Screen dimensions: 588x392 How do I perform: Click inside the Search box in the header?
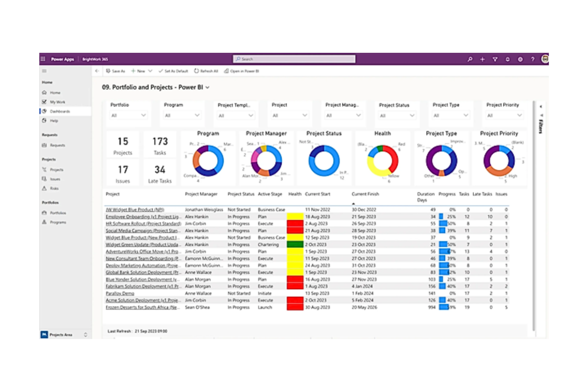[x=294, y=59]
